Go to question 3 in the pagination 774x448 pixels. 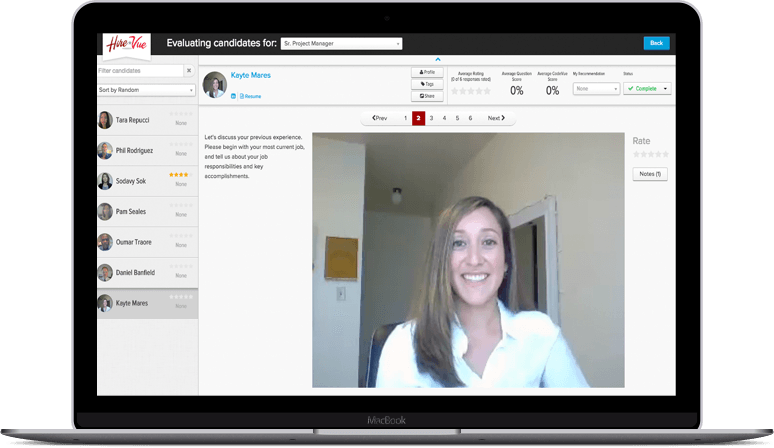click(431, 118)
